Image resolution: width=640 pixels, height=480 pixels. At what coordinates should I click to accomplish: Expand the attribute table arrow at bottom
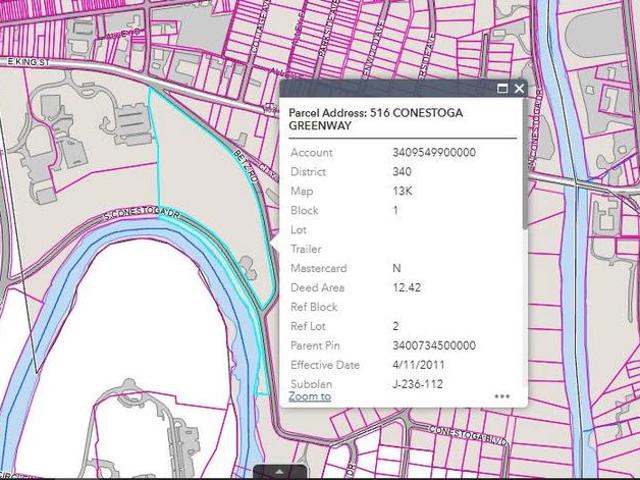click(x=280, y=472)
